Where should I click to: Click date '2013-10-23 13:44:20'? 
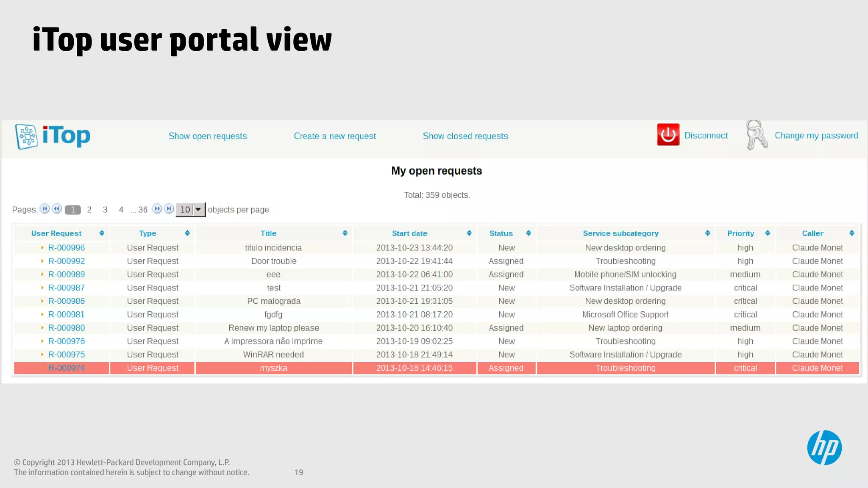[415, 248]
